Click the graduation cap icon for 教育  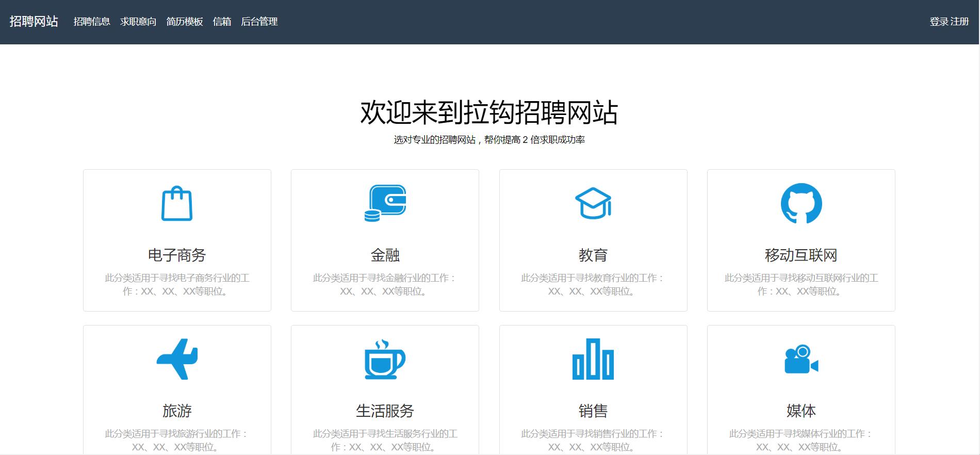593,203
